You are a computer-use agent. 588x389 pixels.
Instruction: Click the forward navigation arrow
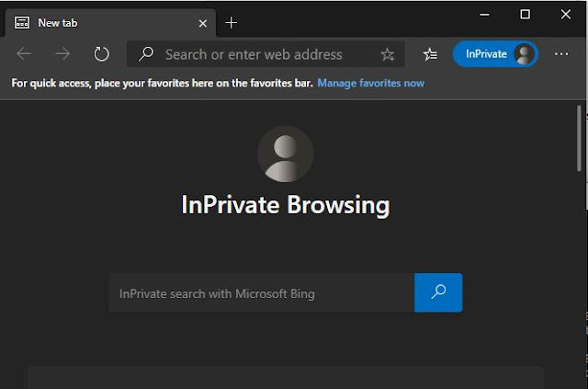62,54
